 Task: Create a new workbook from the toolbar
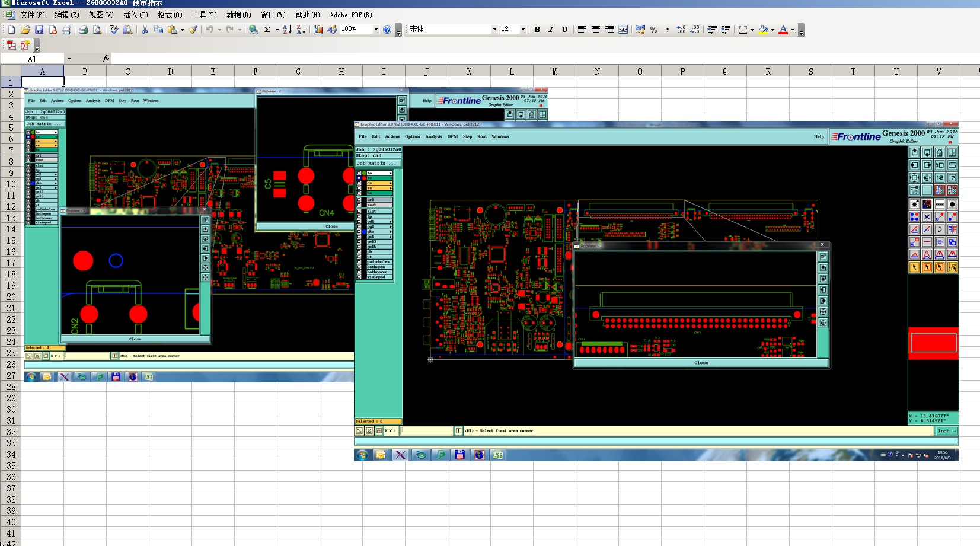point(11,30)
